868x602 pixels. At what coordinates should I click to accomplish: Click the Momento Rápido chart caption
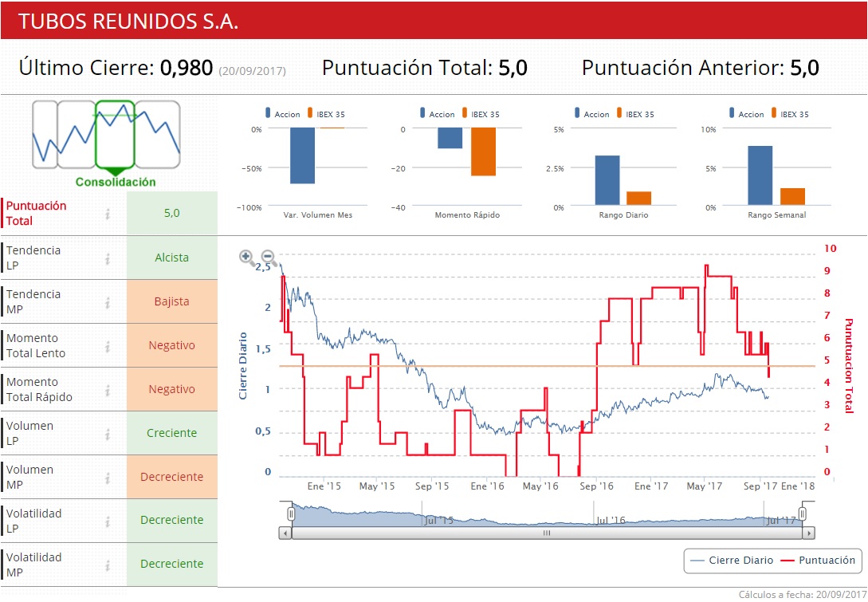coord(467,214)
